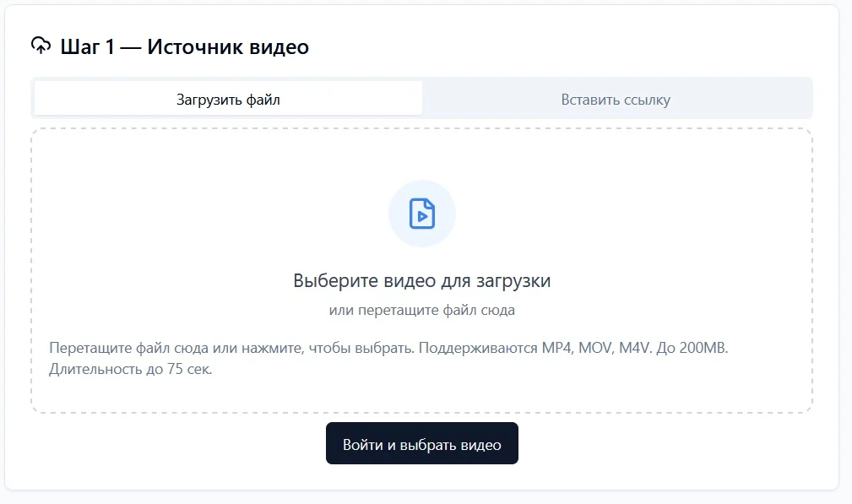Click the "Шаг 1 — Источник видео" heading

pyautogui.click(x=185, y=46)
